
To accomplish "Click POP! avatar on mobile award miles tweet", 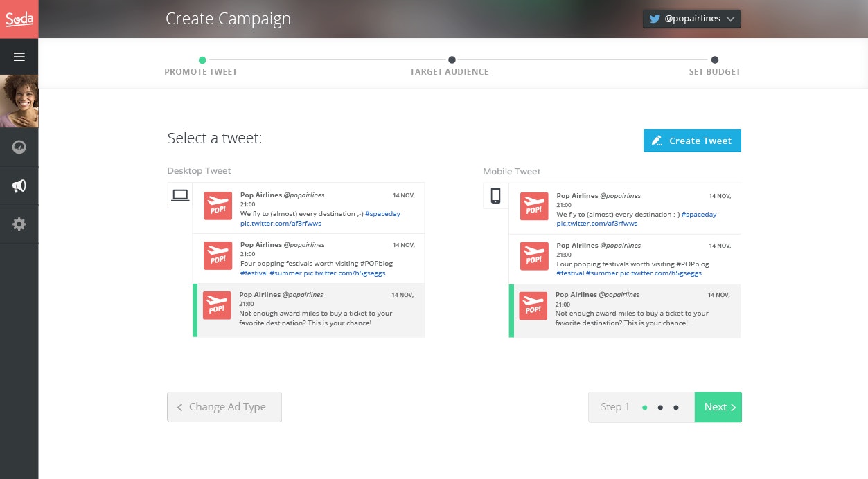I will coord(533,305).
